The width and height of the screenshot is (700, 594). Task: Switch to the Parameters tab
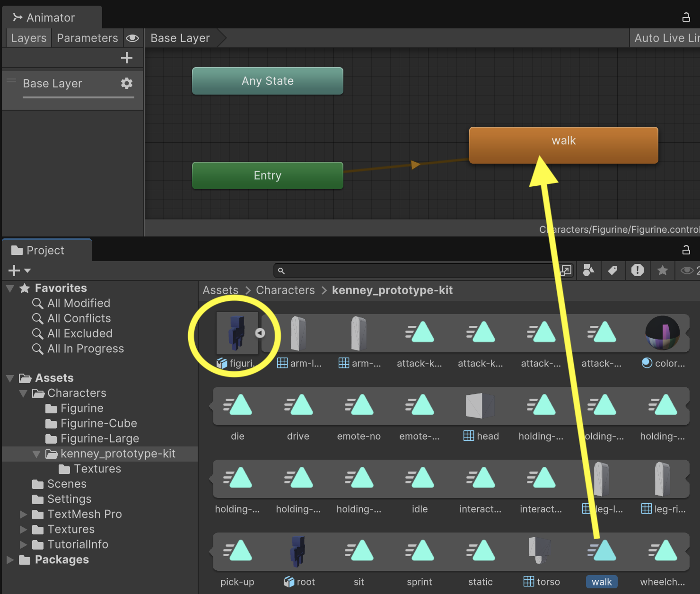(x=87, y=38)
